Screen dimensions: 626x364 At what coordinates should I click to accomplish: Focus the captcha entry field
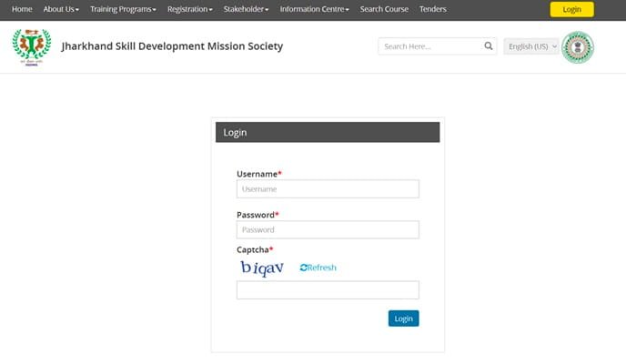(328, 289)
